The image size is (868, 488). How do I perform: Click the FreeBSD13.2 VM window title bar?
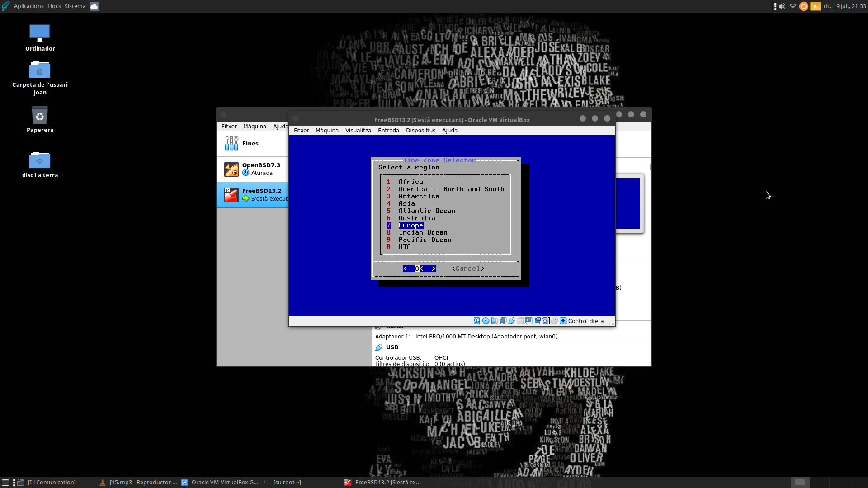click(452, 120)
